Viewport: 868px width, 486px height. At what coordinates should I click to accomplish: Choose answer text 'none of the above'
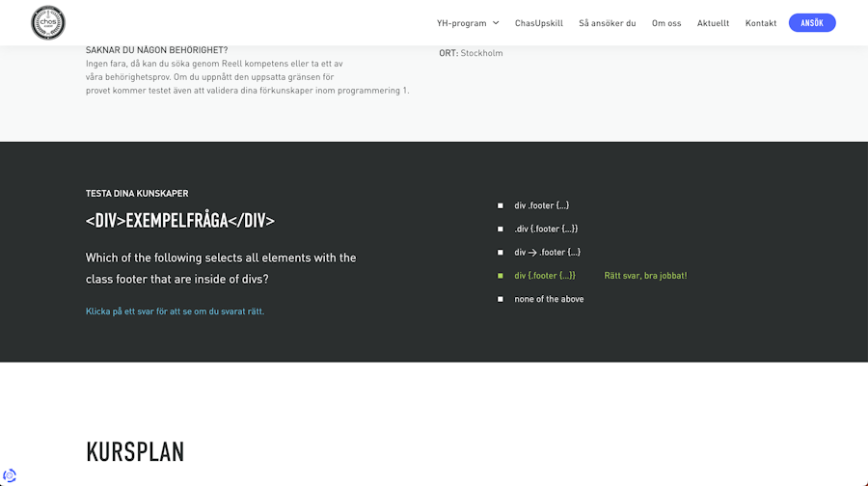(x=549, y=299)
